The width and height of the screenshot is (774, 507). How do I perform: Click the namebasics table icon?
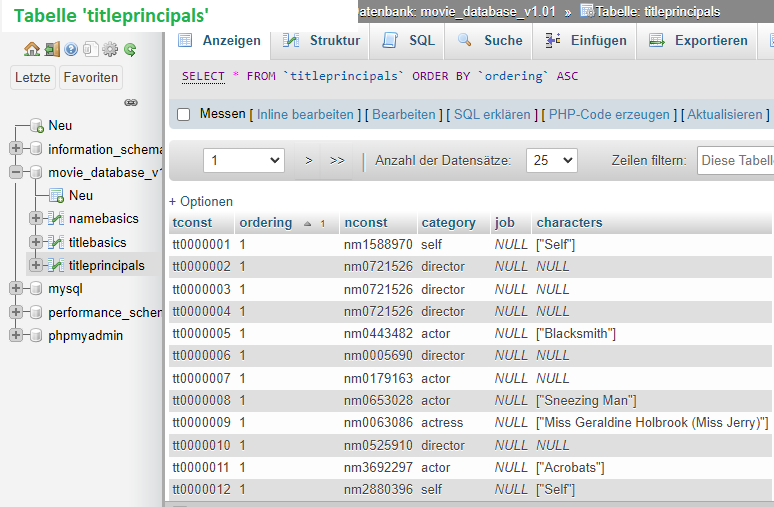pos(56,218)
